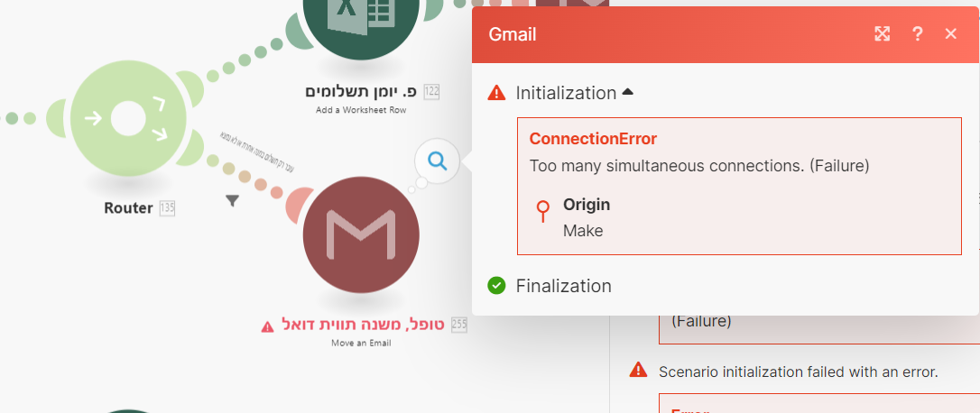
Task: Click the ConnectionError heading
Action: pos(593,139)
